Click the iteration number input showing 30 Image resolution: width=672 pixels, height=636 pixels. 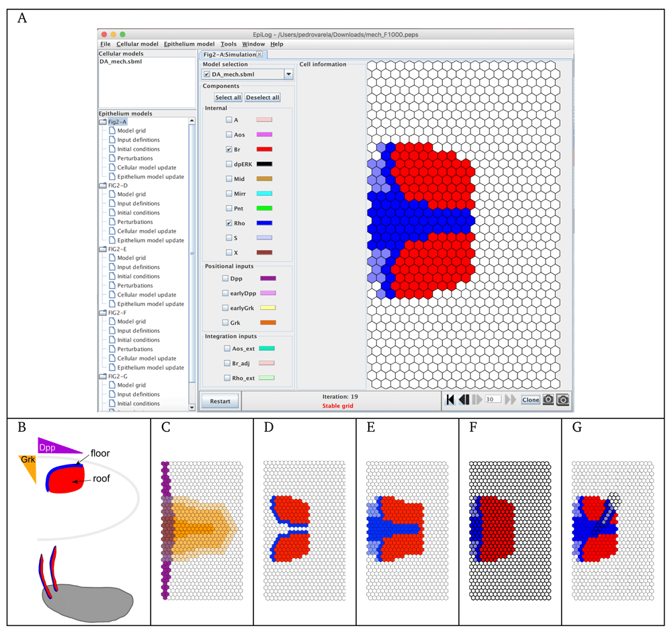pyautogui.click(x=493, y=399)
